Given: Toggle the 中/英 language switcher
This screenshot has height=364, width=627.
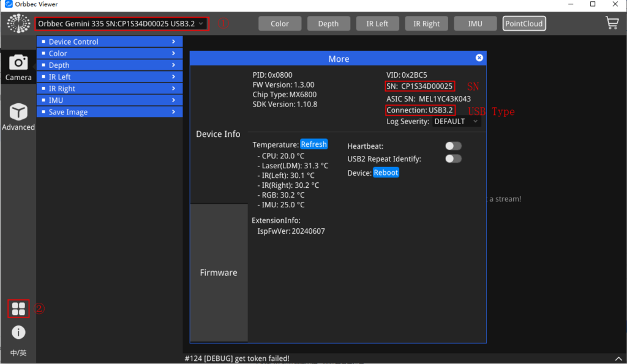Looking at the screenshot, I should (x=18, y=353).
